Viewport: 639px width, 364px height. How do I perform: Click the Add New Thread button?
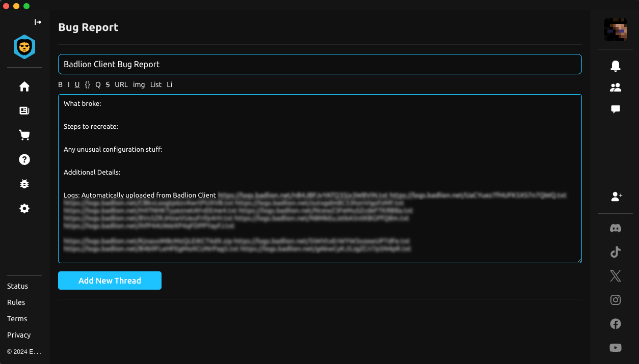click(110, 281)
